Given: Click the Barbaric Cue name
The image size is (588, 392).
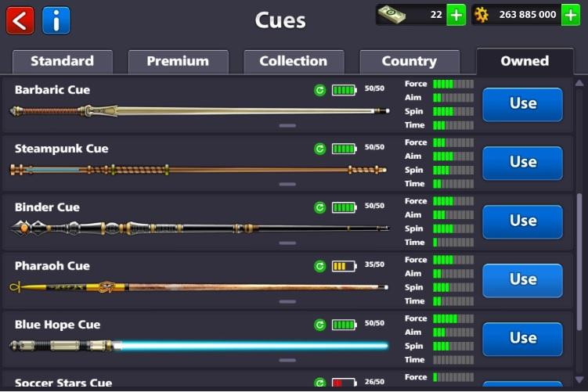Looking at the screenshot, I should click(x=52, y=90).
